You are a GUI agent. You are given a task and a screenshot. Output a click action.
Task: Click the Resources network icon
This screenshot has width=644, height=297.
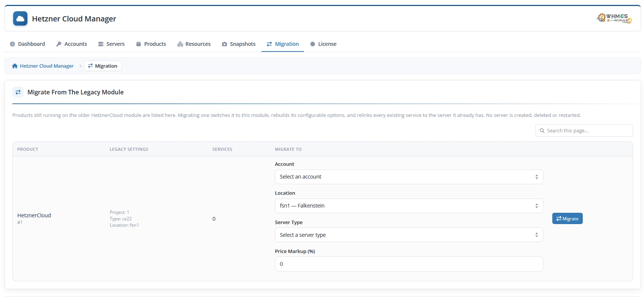[180, 44]
